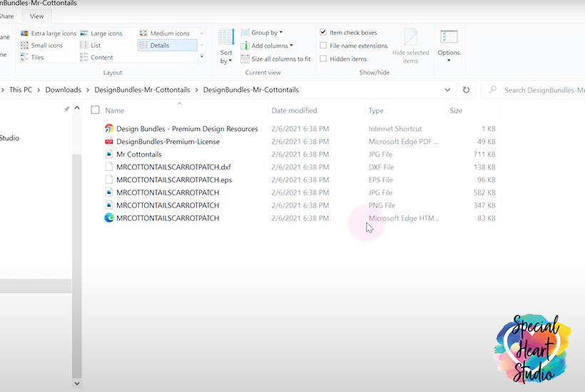This screenshot has width=585, height=392.
Task: Enable Hidden items checkbox
Action: click(323, 58)
